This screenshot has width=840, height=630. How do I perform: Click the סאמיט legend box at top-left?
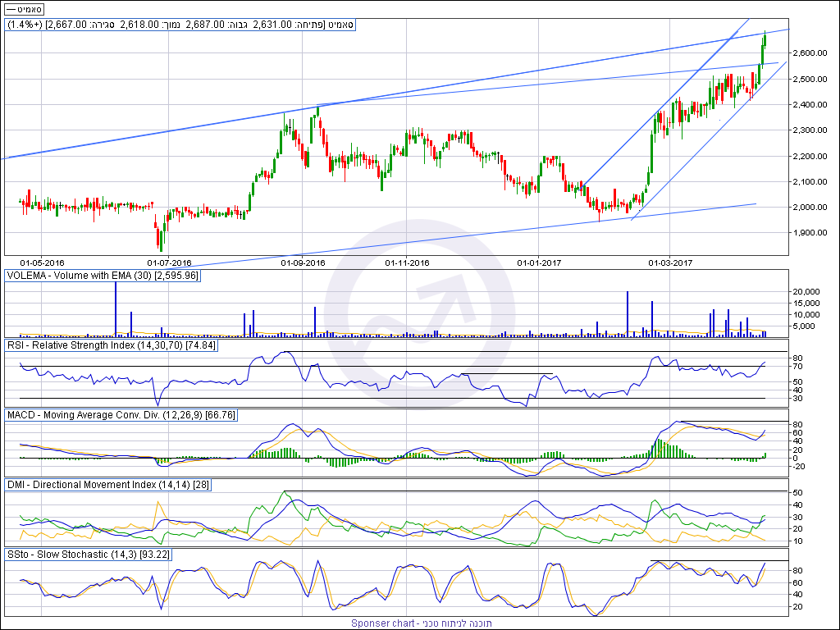tap(25, 8)
